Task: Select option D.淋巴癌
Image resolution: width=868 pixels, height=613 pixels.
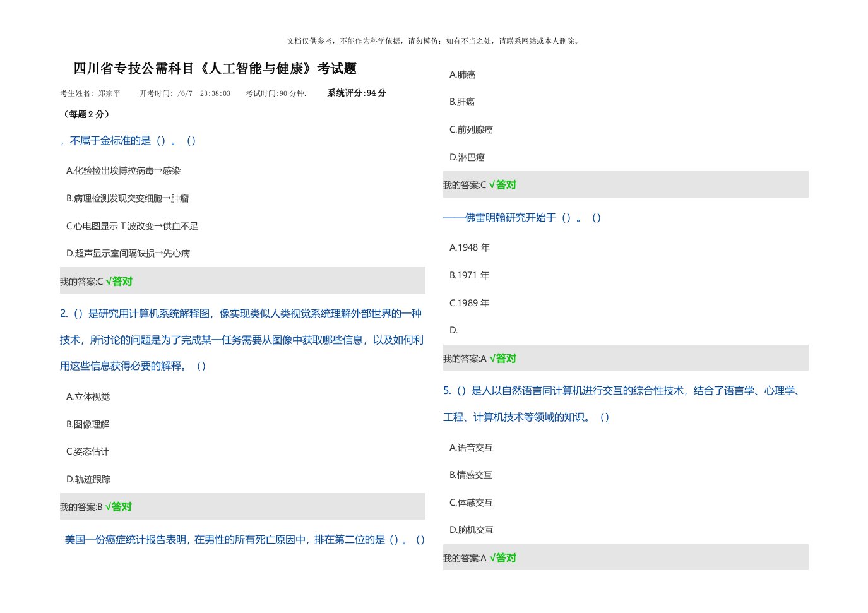Action: [467, 157]
